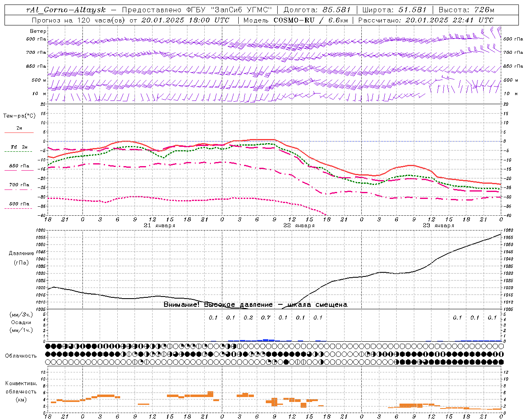
Task: Click the forecast start 20.01.2025 18:00 UTC
Action: pyautogui.click(x=185, y=20)
